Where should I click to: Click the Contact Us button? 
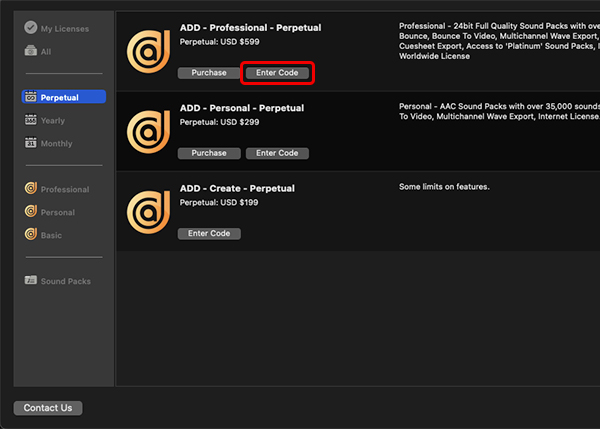point(48,408)
